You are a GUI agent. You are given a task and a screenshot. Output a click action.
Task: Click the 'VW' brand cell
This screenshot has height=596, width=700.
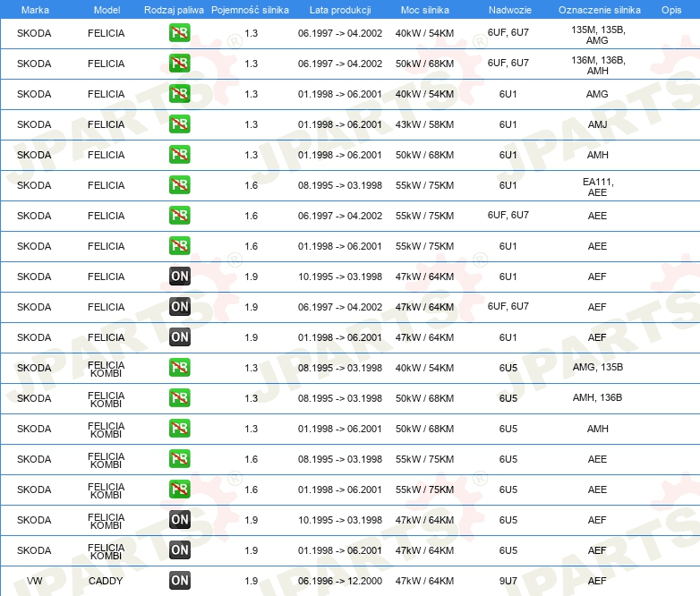34,581
